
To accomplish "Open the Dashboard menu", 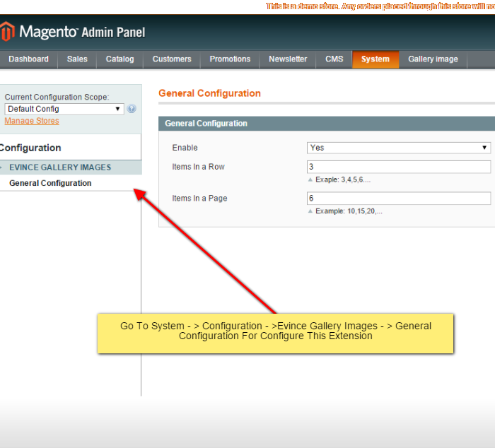I will (x=28, y=59).
